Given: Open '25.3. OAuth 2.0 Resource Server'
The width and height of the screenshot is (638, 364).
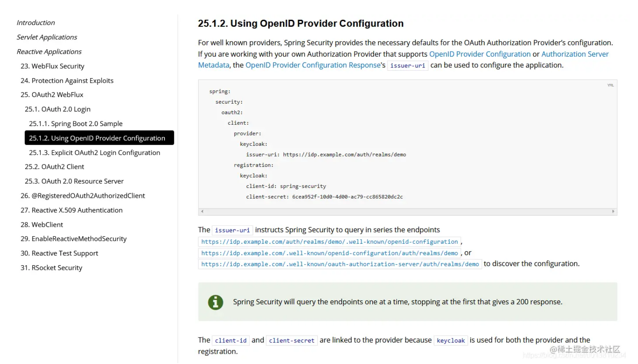Looking at the screenshot, I should (74, 181).
